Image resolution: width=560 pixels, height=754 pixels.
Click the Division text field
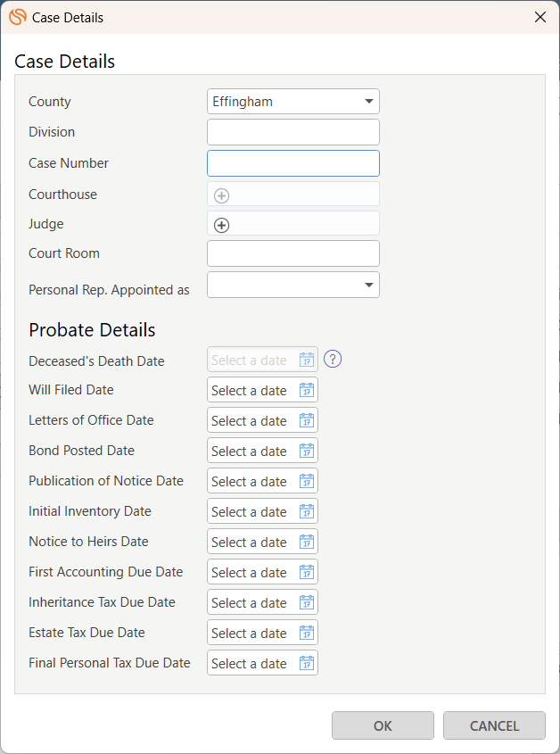coord(293,132)
